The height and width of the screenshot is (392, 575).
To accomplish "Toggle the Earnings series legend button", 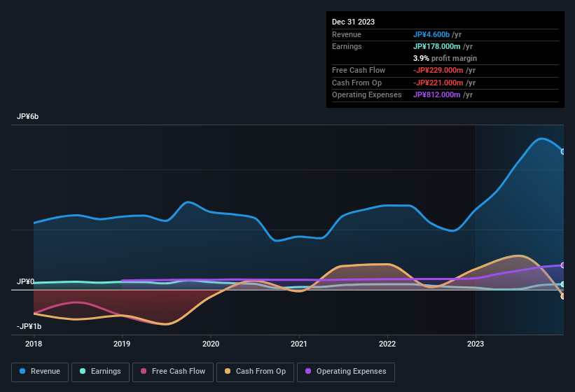I will pyautogui.click(x=100, y=372).
